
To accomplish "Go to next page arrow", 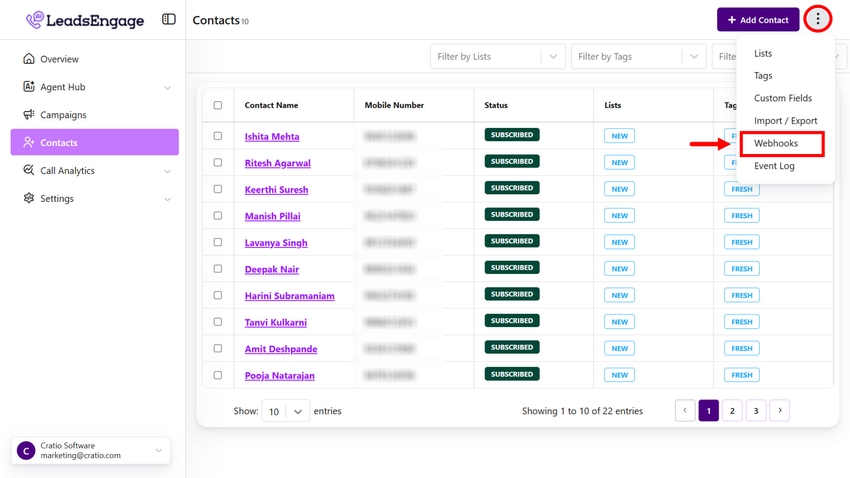I will (x=780, y=410).
